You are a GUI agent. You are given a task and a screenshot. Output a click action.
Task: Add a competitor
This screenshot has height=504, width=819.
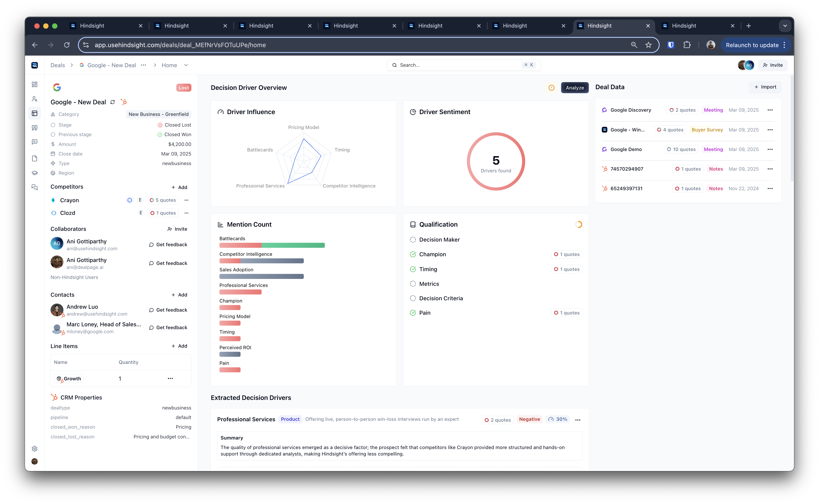coord(179,187)
